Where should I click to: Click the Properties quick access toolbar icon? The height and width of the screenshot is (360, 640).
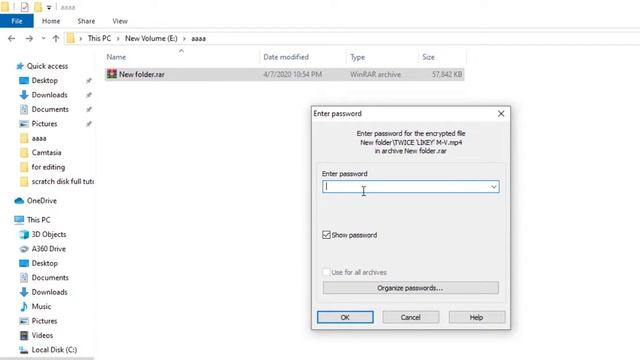24,7
